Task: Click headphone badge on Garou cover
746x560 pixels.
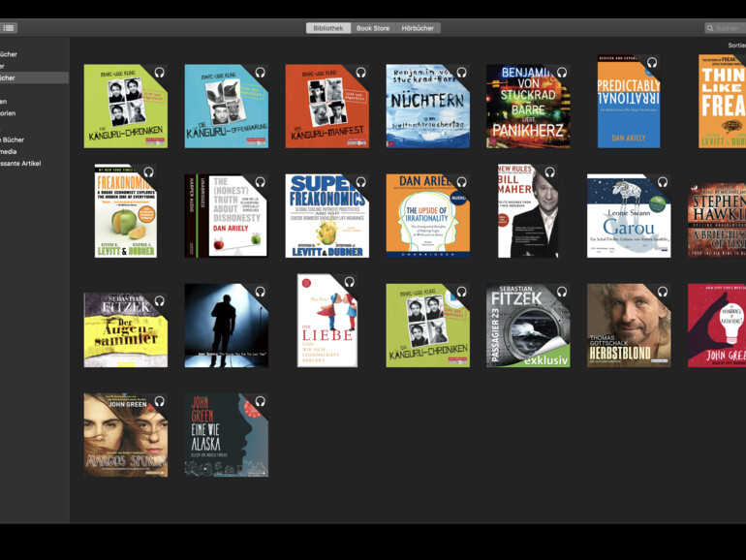Action: (x=663, y=182)
